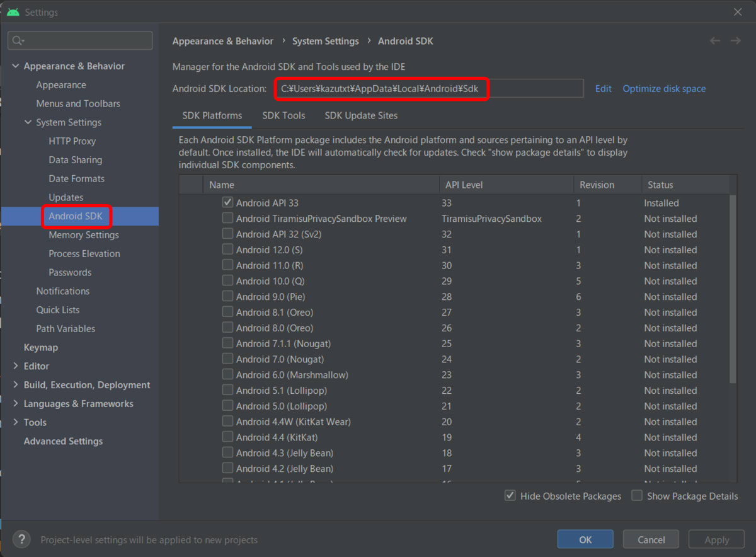Click the Optimize disk space link
Image resolution: width=756 pixels, height=557 pixels.
(x=664, y=89)
